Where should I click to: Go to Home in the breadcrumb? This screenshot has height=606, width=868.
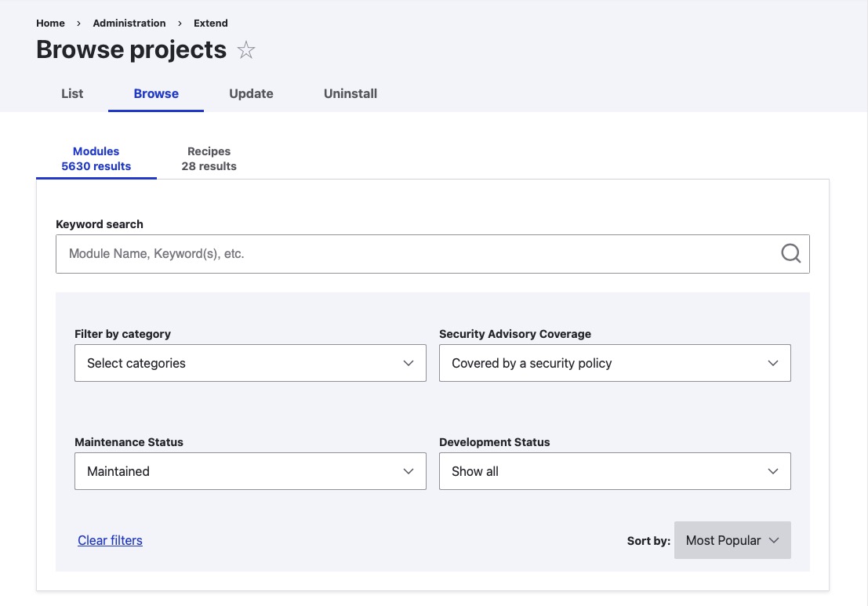(50, 23)
